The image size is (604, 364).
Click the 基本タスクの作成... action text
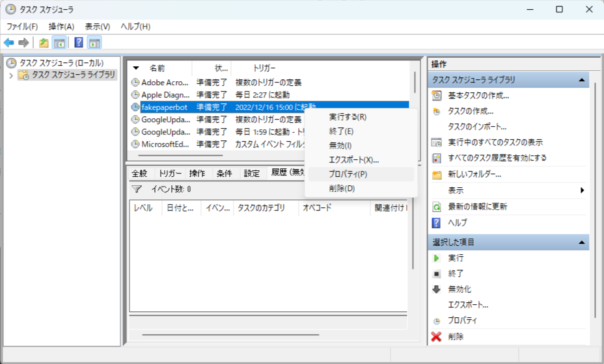(478, 96)
